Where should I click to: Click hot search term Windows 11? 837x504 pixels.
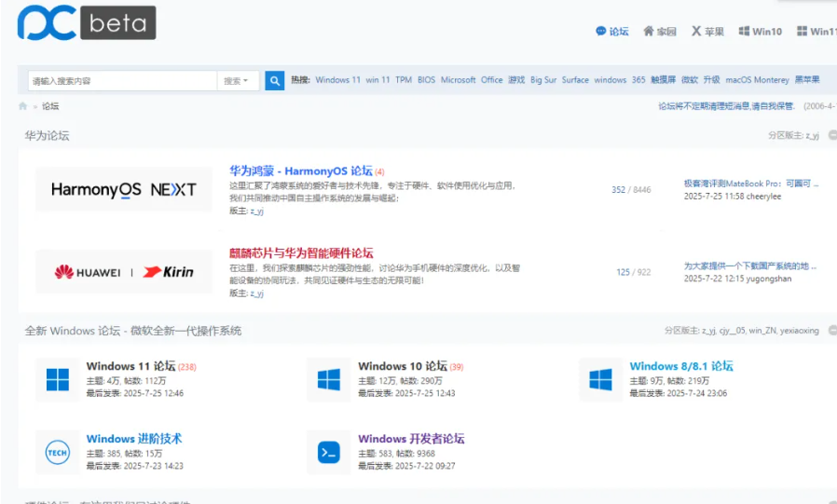[x=338, y=80]
